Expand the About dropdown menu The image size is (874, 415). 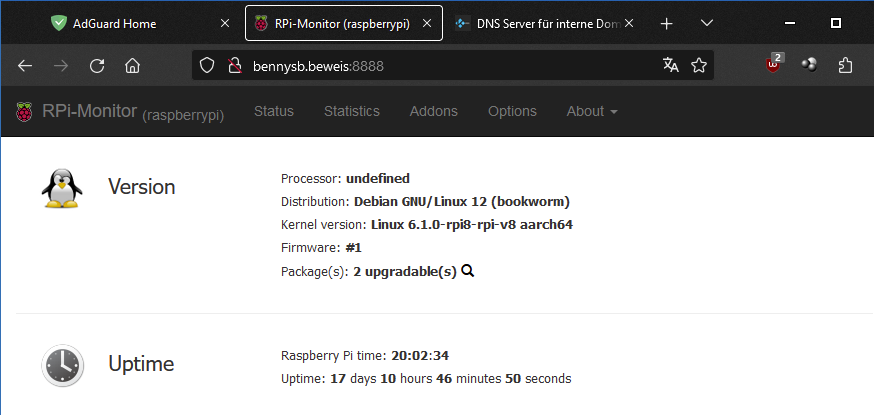[592, 111]
